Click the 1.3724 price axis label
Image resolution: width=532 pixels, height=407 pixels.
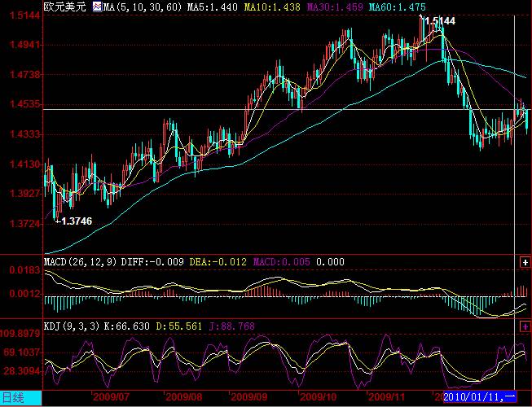coord(24,224)
